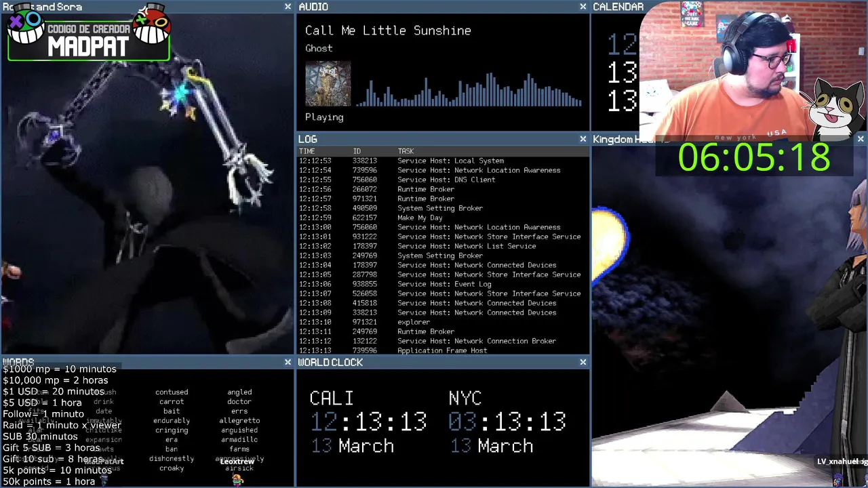Select log row 12:13:02 Network List Service
Image resolution: width=868 pixels, height=488 pixels.
(x=443, y=246)
